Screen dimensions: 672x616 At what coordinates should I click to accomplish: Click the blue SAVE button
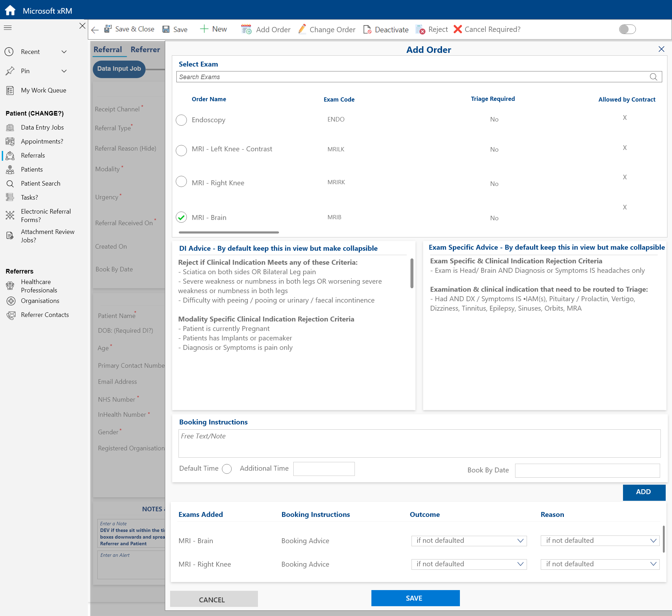point(415,598)
